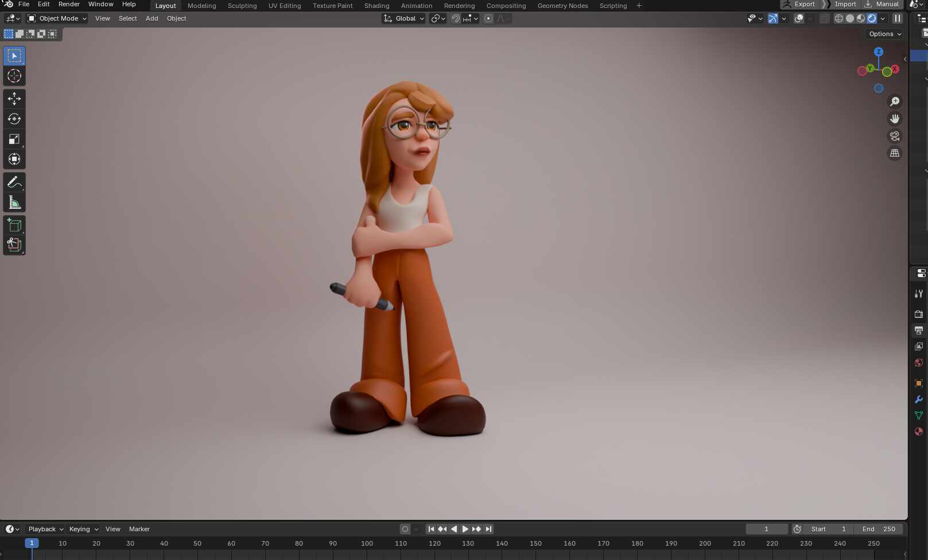Screen dimensions: 928x560
Task: Choose the Scale tool
Action: 14,139
